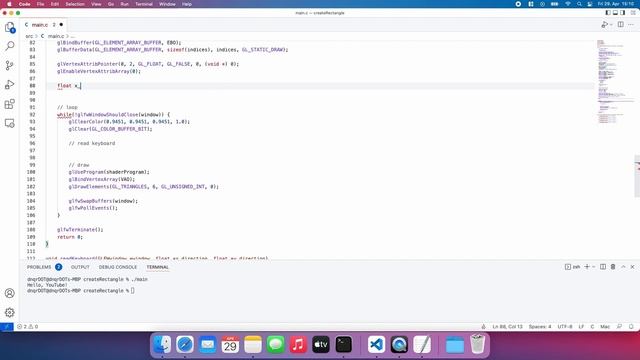Screen dimensions: 640x360
Task: Open macOS Control Center in menu bar
Action: click(590, 4)
